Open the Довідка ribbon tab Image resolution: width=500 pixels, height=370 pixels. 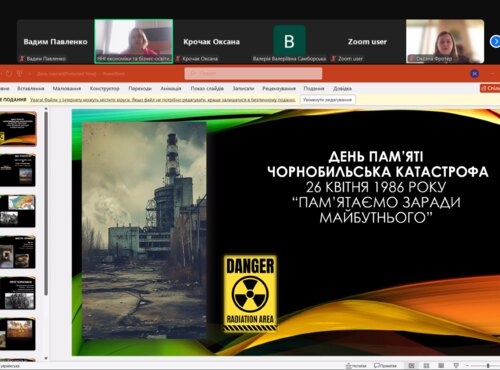pyautogui.click(x=342, y=88)
